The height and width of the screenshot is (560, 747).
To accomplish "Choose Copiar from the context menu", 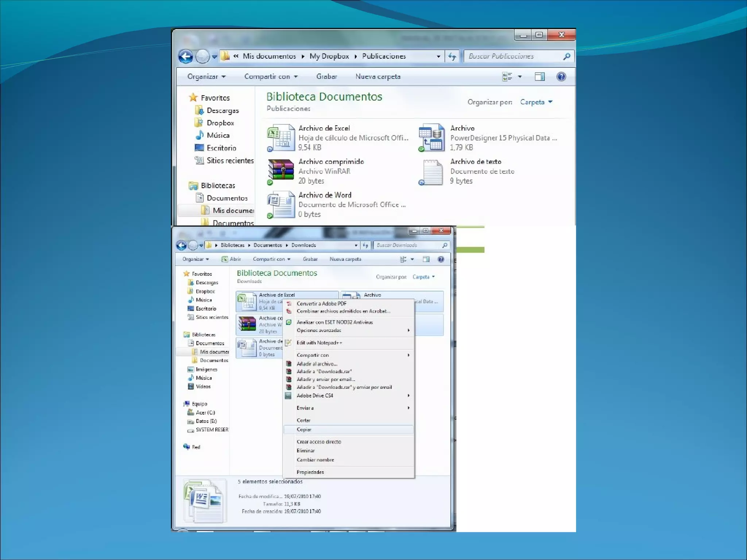I will 304,429.
